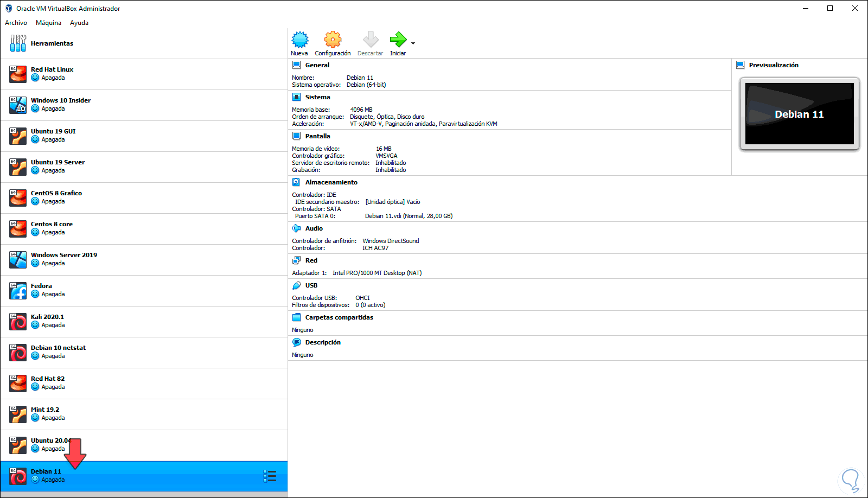Image resolution: width=868 pixels, height=498 pixels.
Task: Open the Máquina menu
Action: [48, 23]
